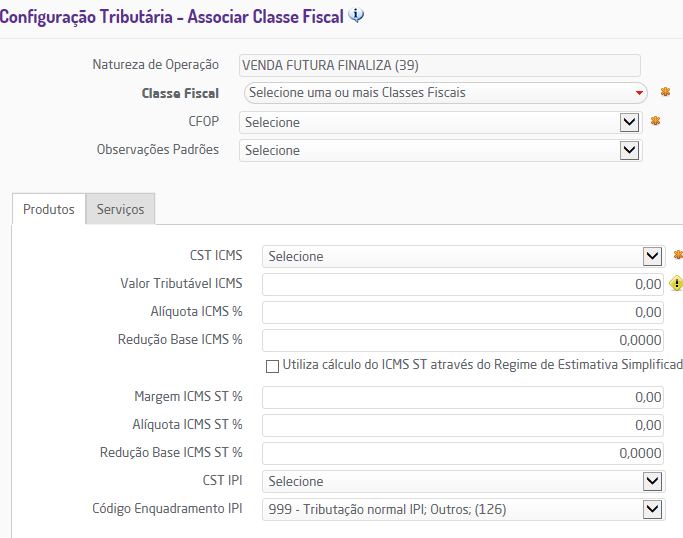The width and height of the screenshot is (683, 538).
Task: Click the Redução Base ICMS % field
Action: point(462,340)
